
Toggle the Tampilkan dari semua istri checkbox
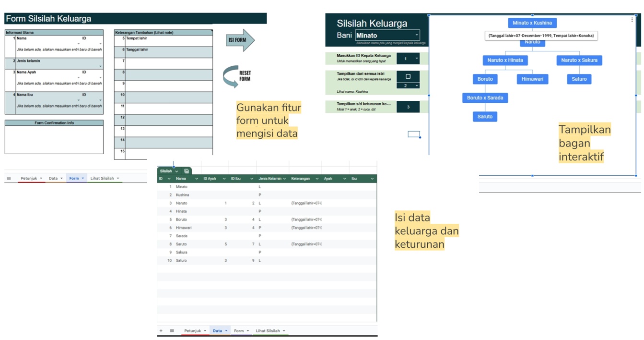408,76
